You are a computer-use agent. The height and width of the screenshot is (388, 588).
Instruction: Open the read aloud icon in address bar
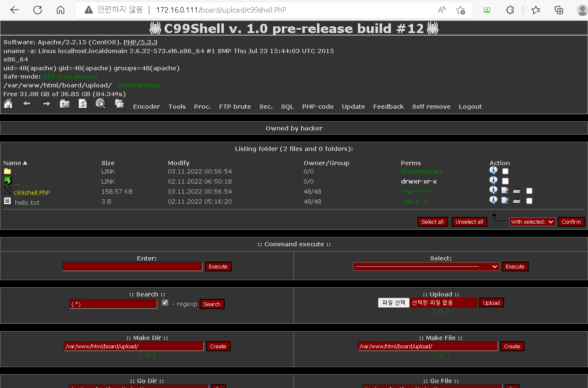[441, 10]
